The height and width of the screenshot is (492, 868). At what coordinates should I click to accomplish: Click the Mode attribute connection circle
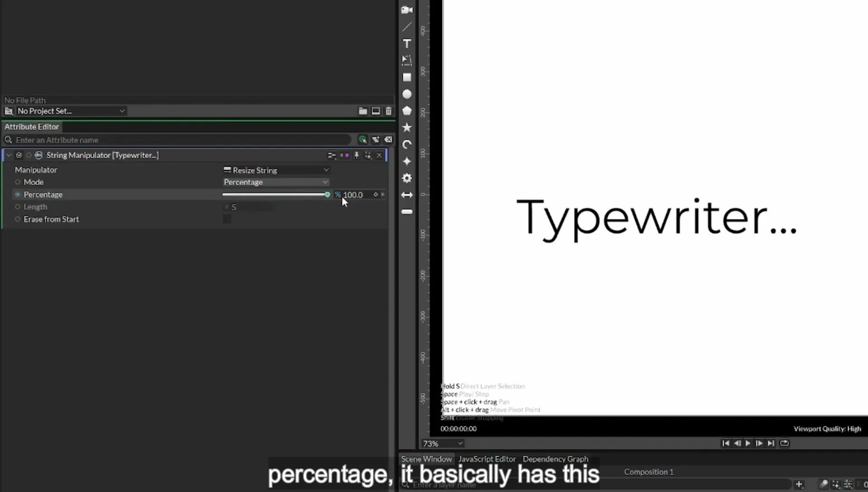pyautogui.click(x=18, y=182)
